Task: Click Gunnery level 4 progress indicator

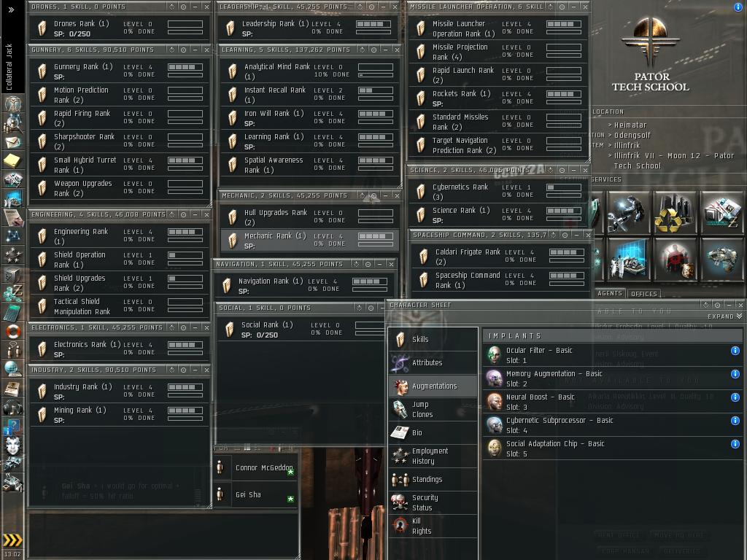Action: tap(185, 67)
